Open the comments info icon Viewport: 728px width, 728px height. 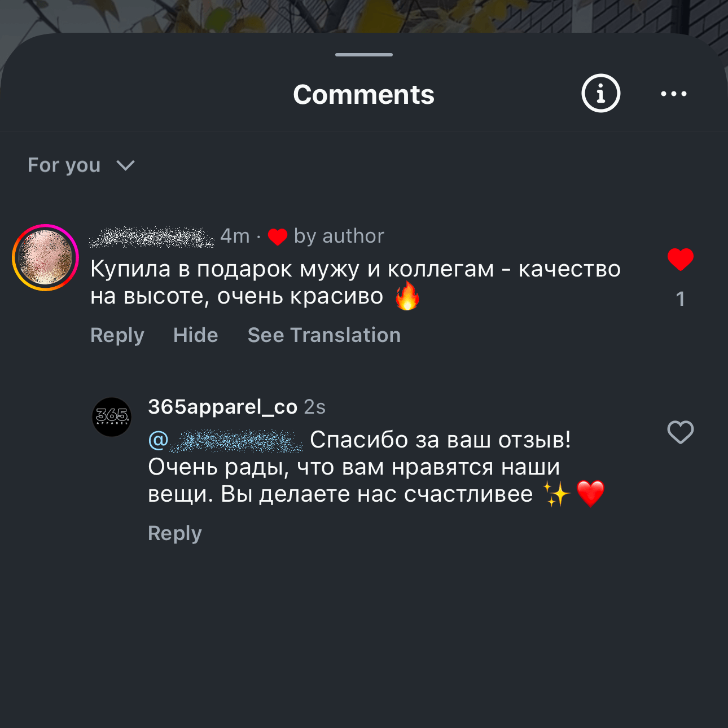click(x=600, y=94)
